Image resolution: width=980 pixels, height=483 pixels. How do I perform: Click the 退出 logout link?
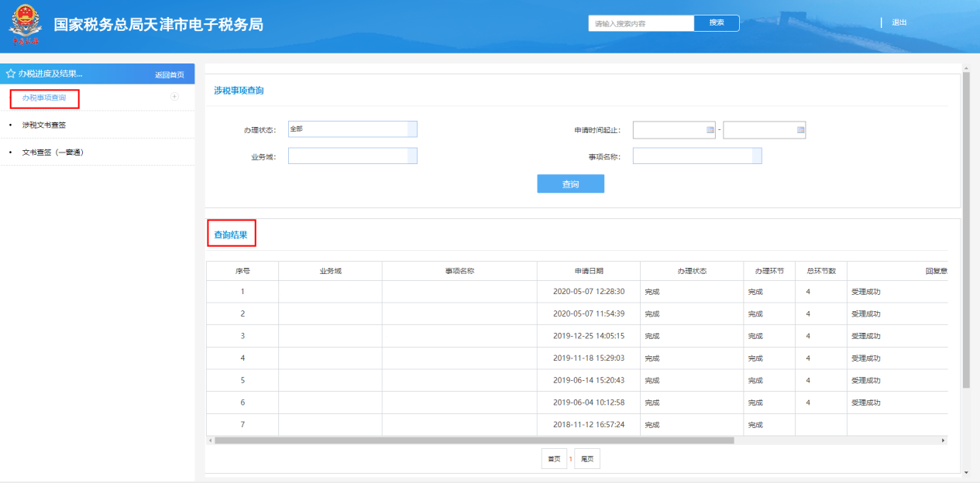(899, 22)
